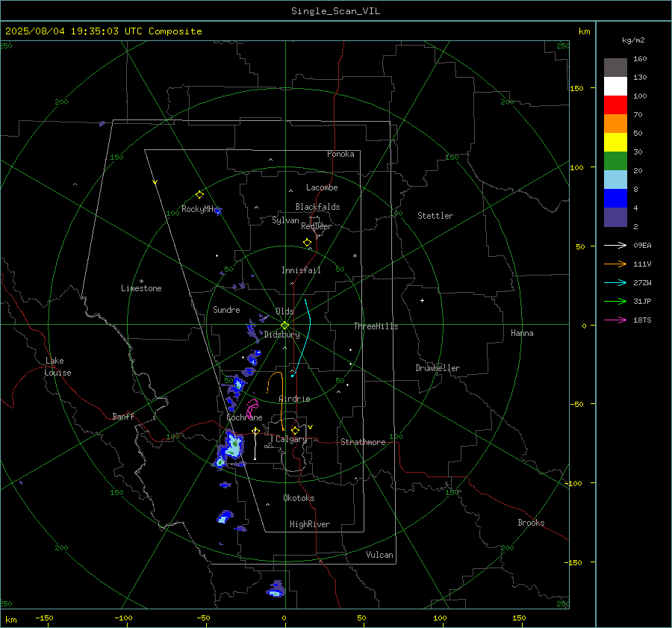672x628 pixels.
Task: Pick the orange 50-70 legend color
Action: 615,124
